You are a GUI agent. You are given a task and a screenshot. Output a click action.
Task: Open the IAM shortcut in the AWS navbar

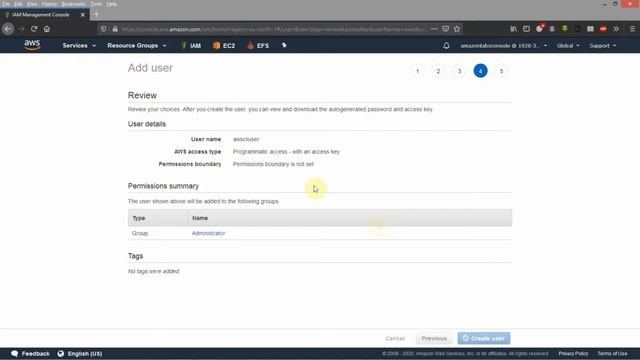(x=191, y=46)
